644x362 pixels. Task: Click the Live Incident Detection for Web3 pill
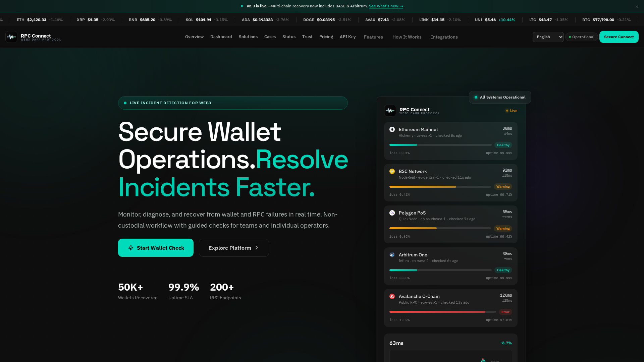coord(233,103)
